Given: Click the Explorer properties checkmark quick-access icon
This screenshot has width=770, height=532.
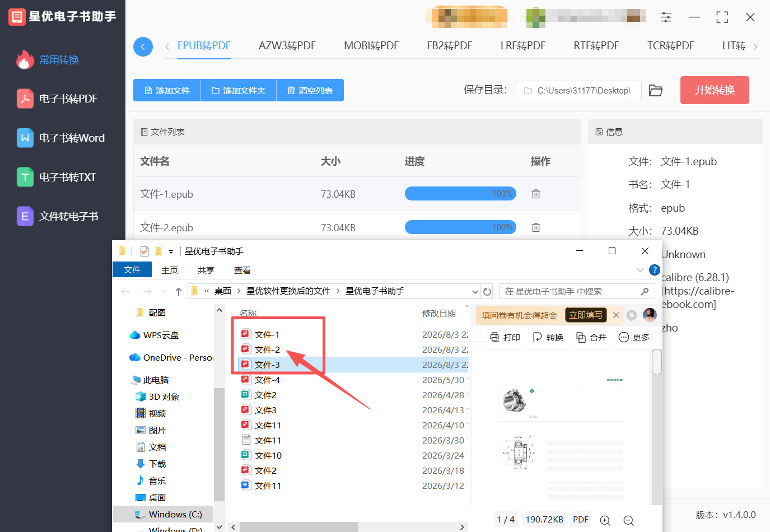Looking at the screenshot, I should pyautogui.click(x=144, y=251).
